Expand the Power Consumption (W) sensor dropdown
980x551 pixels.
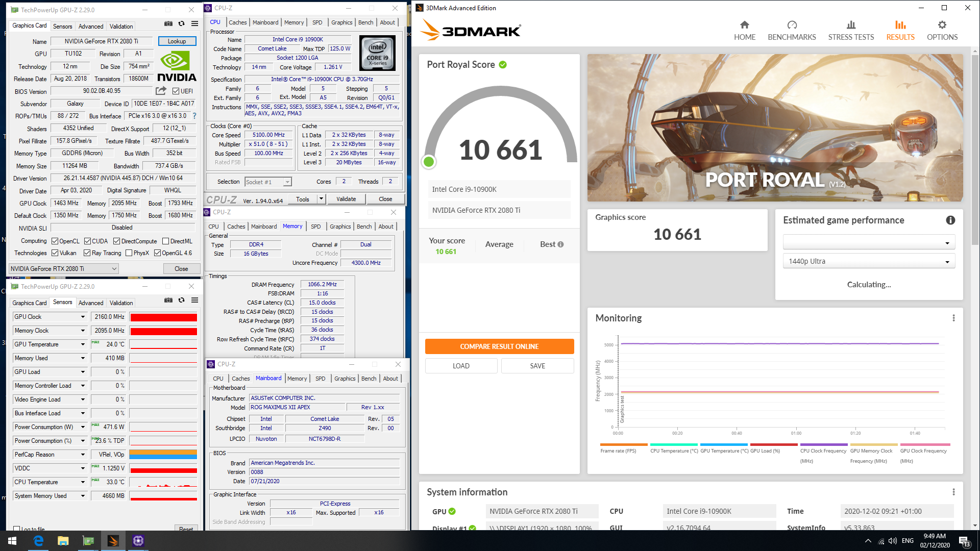(83, 427)
